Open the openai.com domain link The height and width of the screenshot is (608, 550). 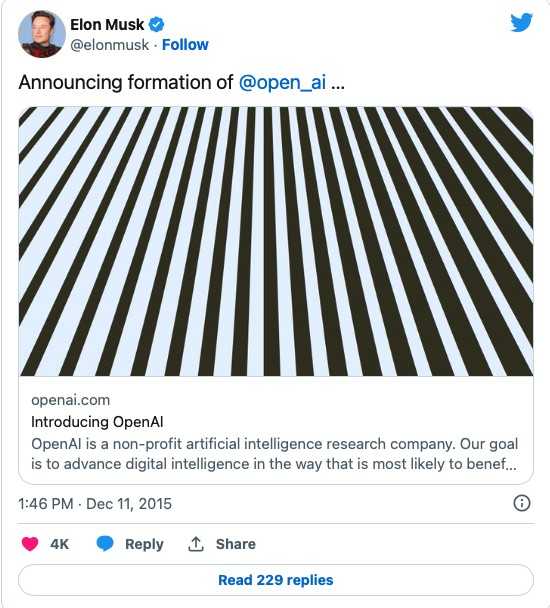pyautogui.click(x=71, y=400)
